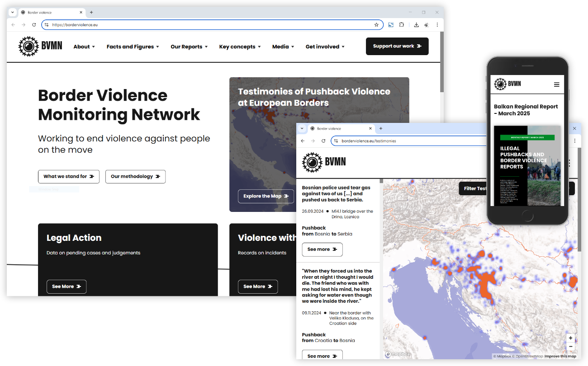
Task: Open Our methodology page
Action: pos(135,176)
